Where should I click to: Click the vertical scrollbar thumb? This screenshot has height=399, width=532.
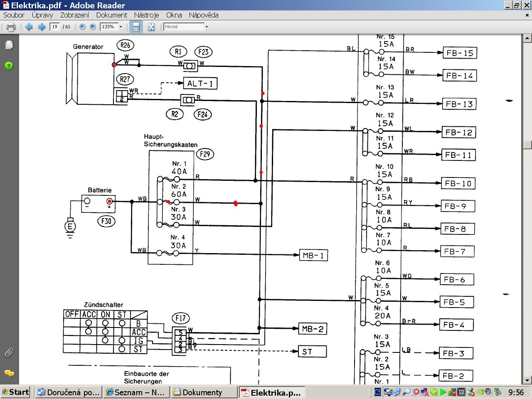coord(527,145)
